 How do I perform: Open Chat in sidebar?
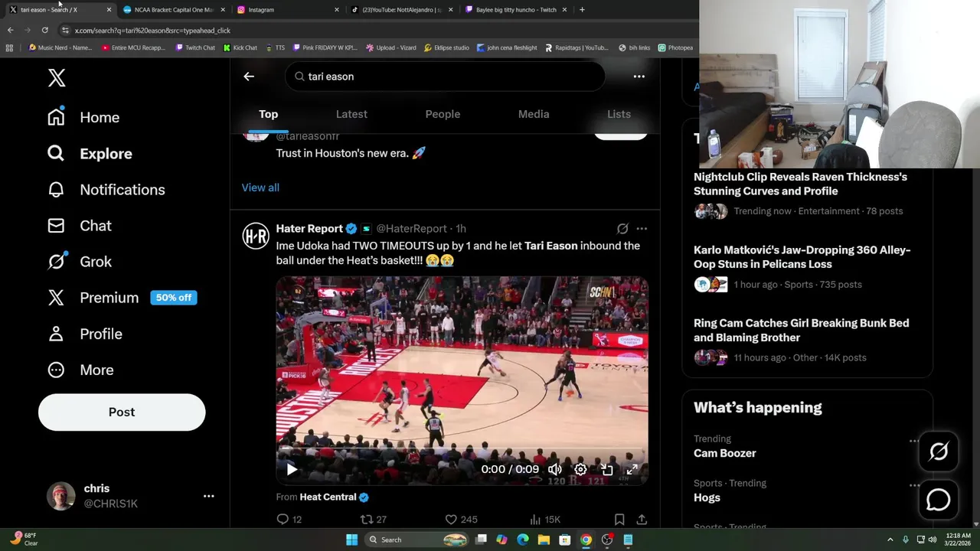click(x=79, y=226)
